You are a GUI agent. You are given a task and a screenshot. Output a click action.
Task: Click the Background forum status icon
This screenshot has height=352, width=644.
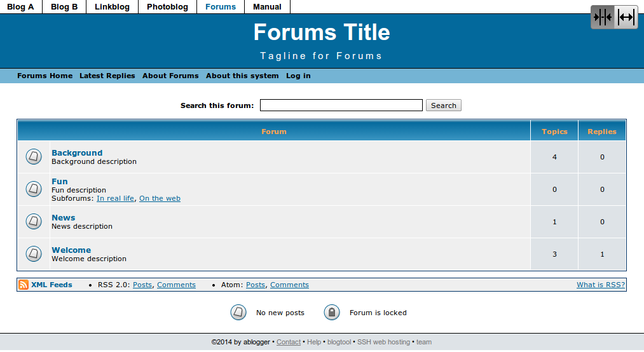(x=34, y=156)
